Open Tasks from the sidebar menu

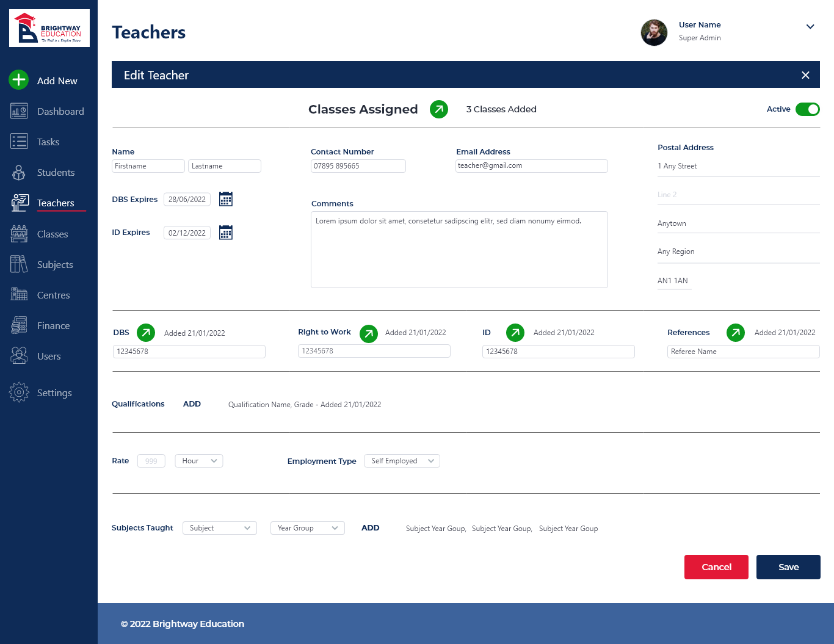click(x=48, y=142)
